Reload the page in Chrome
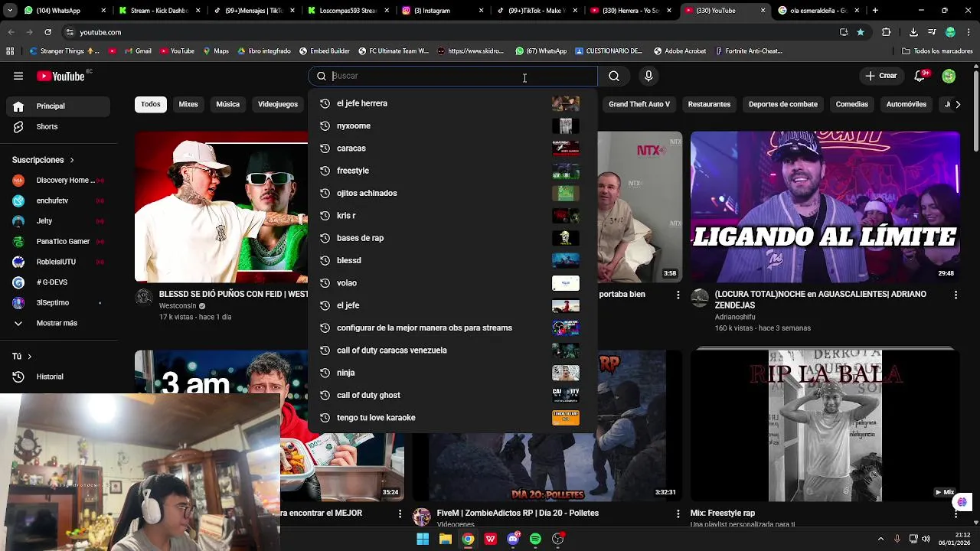 coord(47,32)
